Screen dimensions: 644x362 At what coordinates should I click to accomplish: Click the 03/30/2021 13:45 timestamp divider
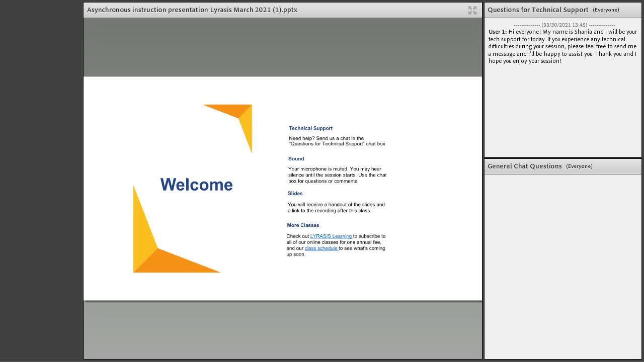(564, 25)
